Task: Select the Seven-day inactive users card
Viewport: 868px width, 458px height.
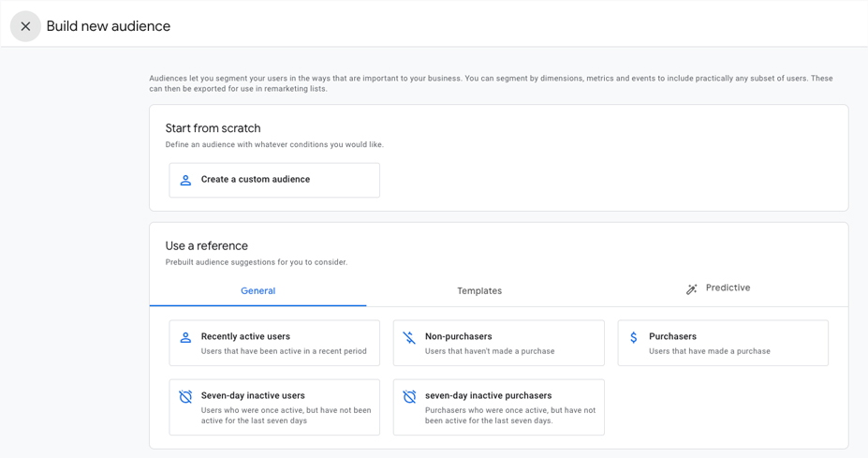Action: click(274, 407)
